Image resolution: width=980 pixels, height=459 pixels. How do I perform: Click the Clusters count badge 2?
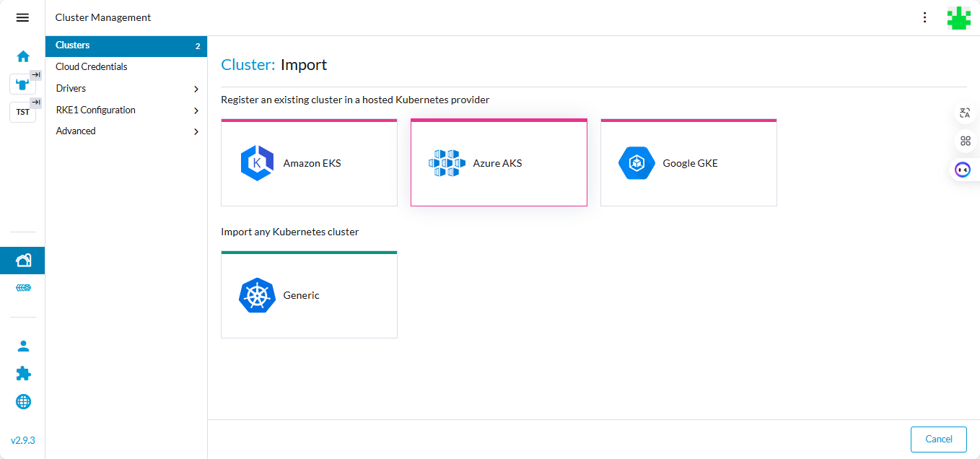pyautogui.click(x=198, y=47)
